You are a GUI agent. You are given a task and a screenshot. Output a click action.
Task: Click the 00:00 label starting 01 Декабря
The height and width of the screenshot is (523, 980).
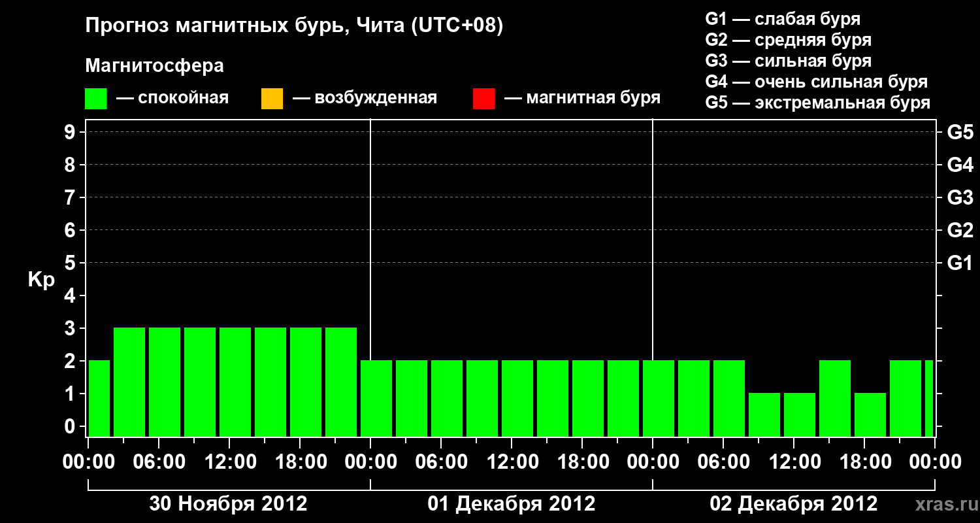[372, 462]
